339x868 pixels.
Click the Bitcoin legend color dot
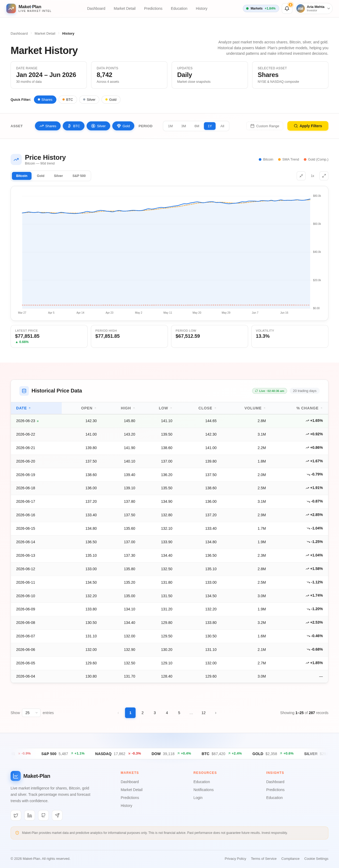(x=260, y=159)
